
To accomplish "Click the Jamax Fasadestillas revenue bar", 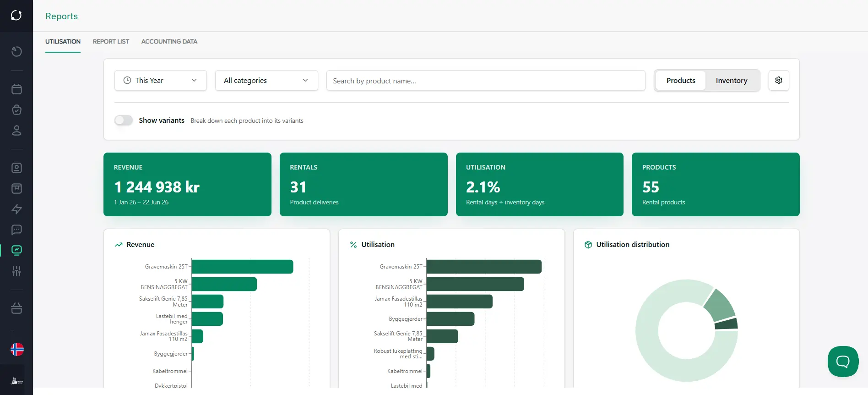I will [x=197, y=336].
